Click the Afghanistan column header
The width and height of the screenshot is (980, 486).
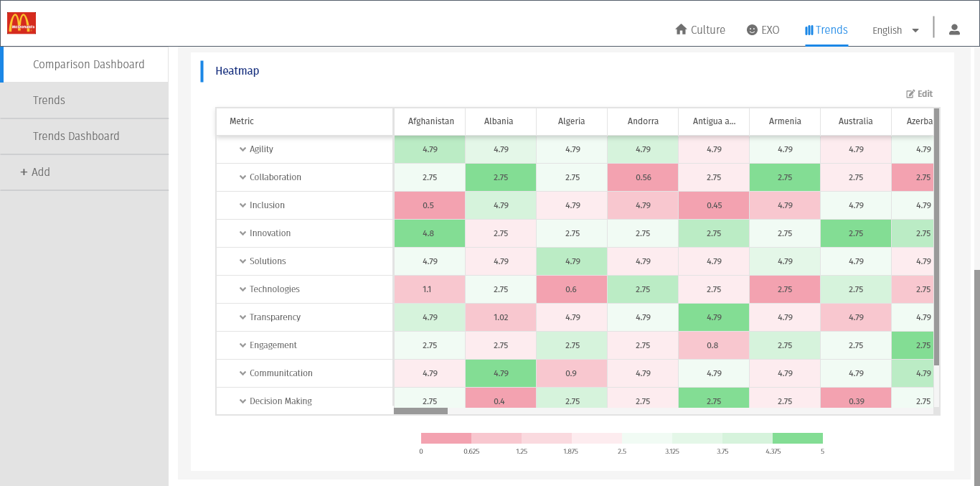(430, 121)
